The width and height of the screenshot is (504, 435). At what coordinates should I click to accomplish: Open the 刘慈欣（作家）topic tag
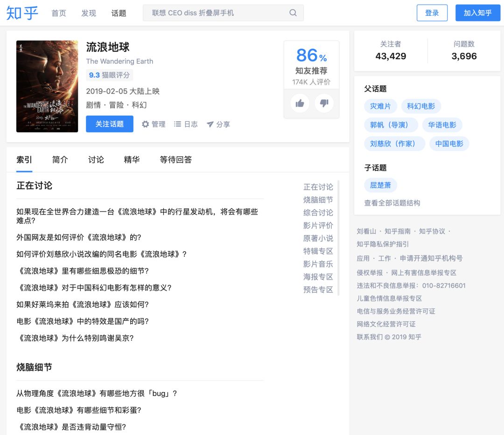394,144
